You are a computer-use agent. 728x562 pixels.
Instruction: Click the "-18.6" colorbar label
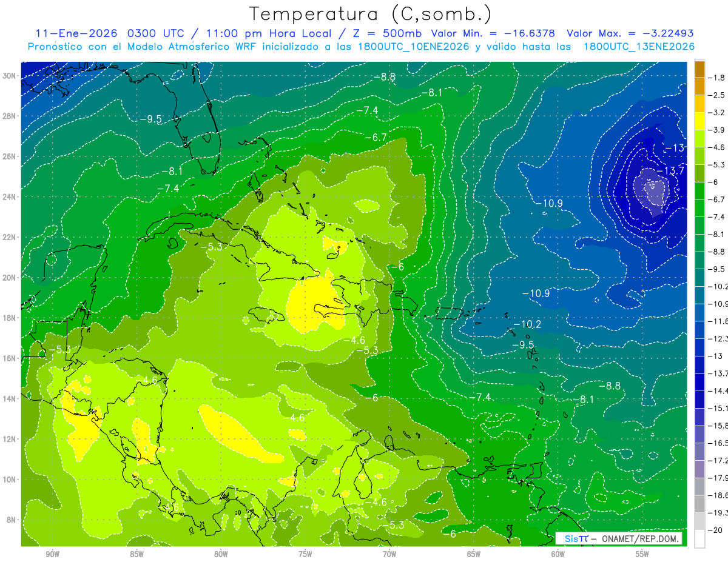point(720,495)
